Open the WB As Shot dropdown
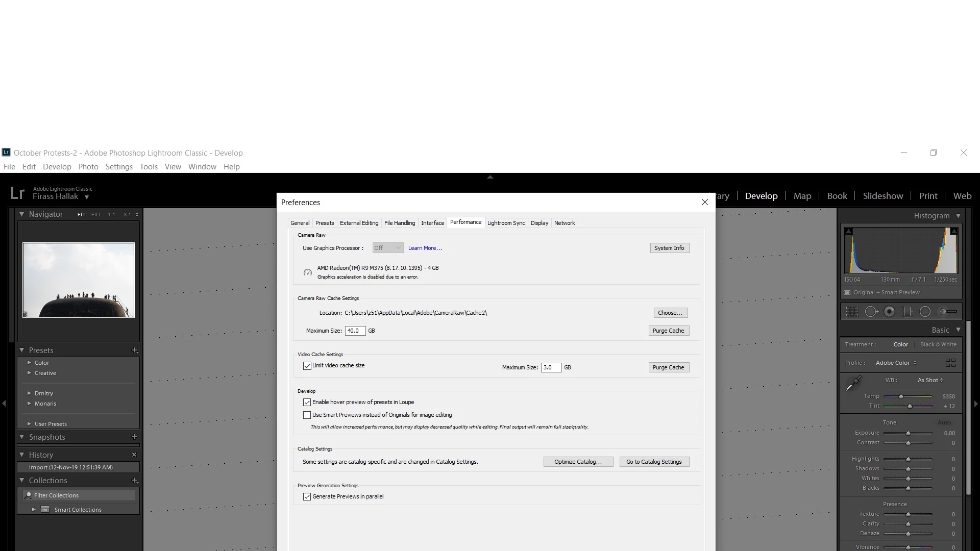980x551 pixels. click(x=930, y=380)
